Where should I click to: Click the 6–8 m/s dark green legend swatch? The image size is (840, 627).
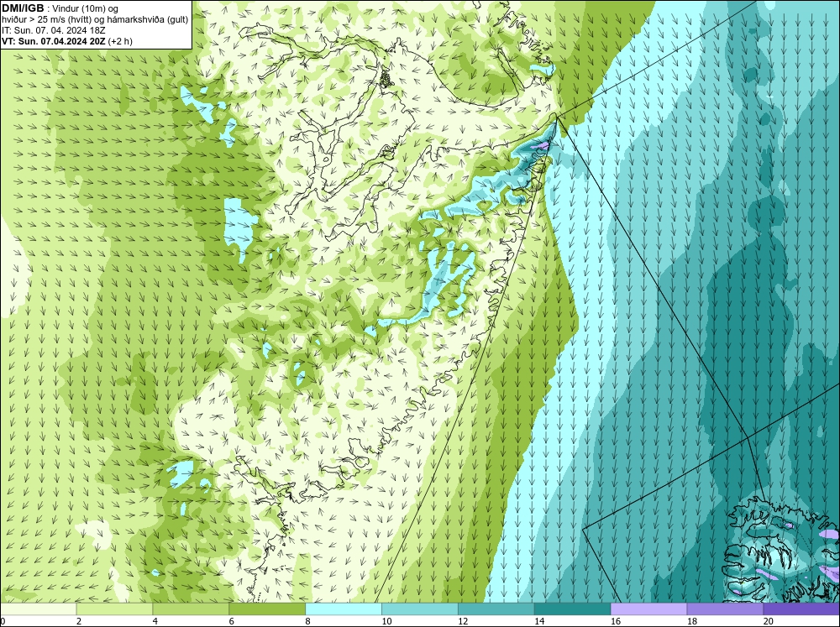click(x=267, y=609)
